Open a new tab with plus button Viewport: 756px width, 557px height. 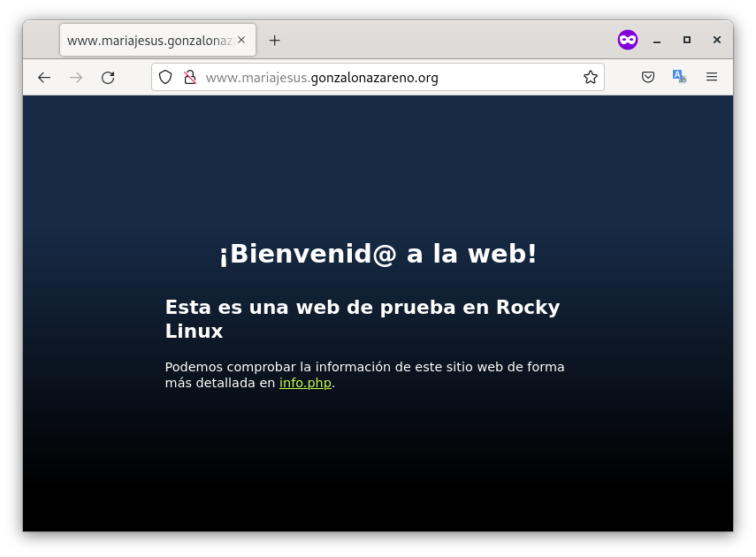pos(274,41)
